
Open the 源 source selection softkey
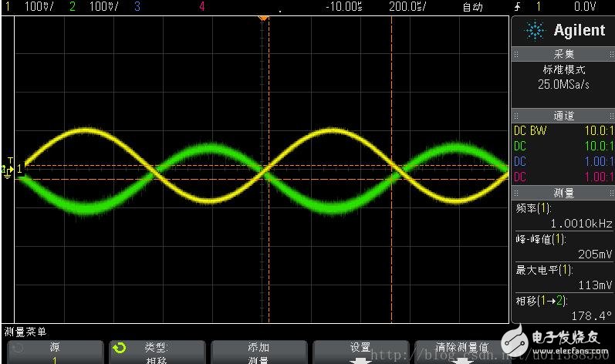pyautogui.click(x=53, y=352)
